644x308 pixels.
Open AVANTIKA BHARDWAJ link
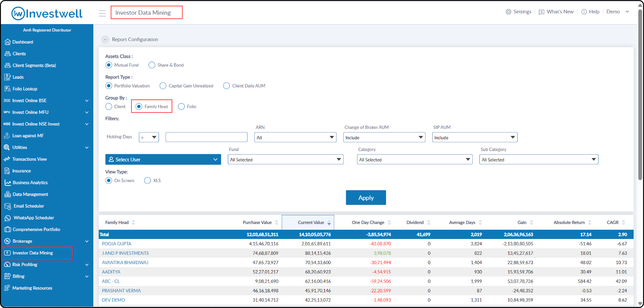(x=125, y=263)
